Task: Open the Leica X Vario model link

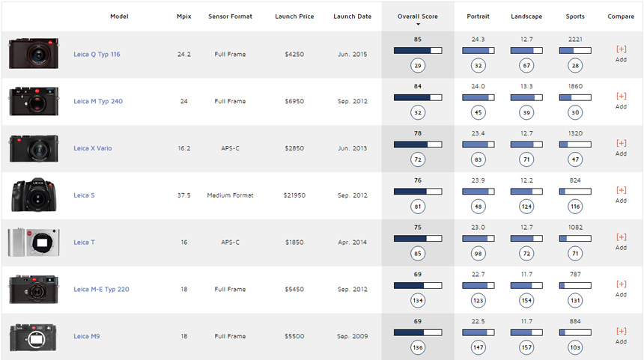Action: [x=93, y=148]
